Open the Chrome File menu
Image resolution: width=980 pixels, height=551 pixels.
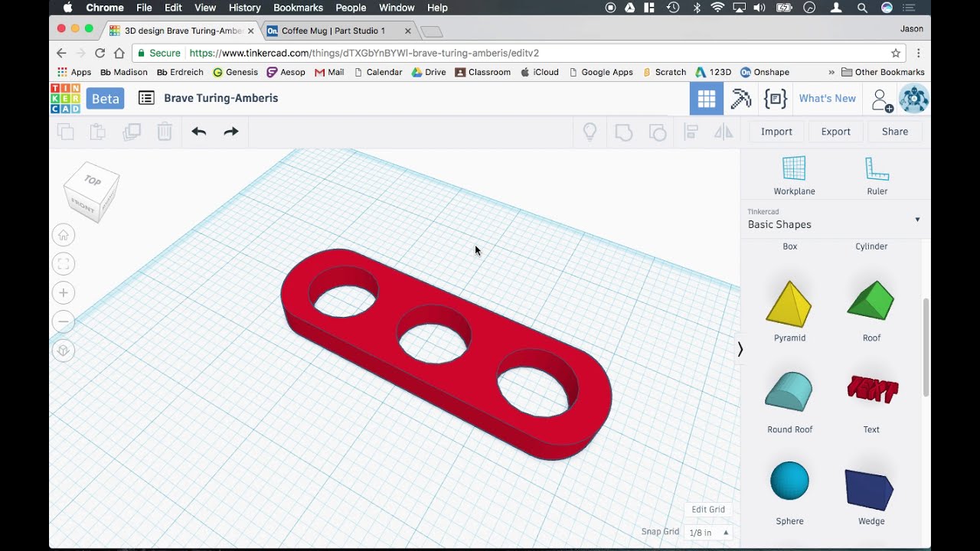[144, 8]
